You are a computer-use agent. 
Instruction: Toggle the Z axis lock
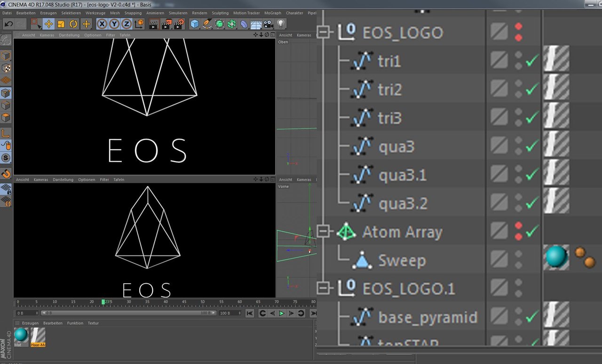[x=127, y=23]
